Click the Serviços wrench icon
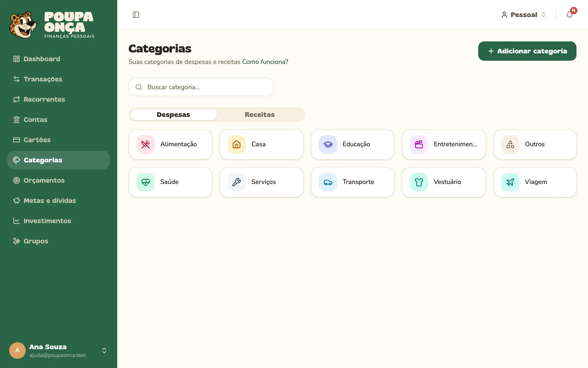This screenshot has height=368, width=588. pyautogui.click(x=236, y=182)
